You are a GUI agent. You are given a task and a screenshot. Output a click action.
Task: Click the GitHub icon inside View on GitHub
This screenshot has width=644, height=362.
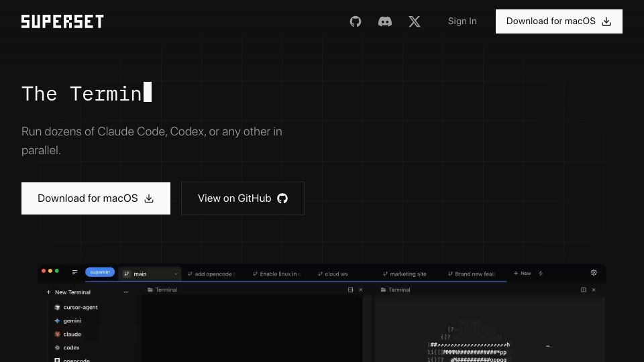282,198
